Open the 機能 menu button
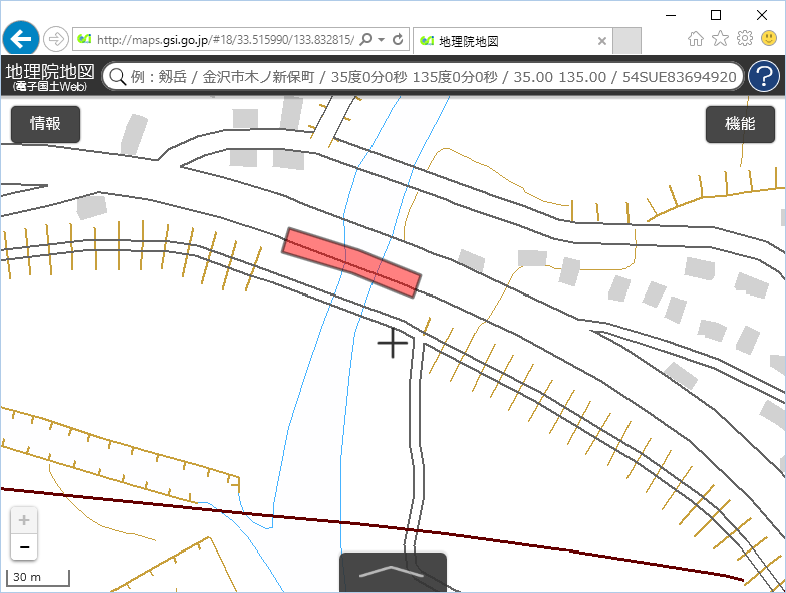 740,124
